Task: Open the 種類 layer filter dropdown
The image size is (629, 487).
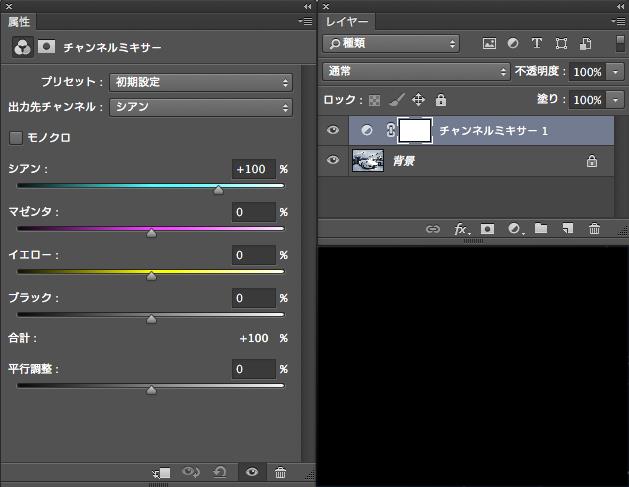Action: (x=391, y=43)
